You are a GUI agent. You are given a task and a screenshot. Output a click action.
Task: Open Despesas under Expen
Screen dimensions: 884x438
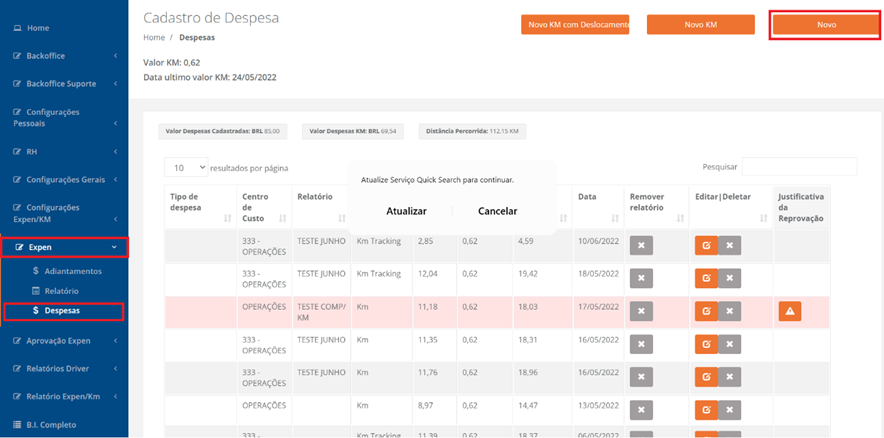tap(63, 311)
